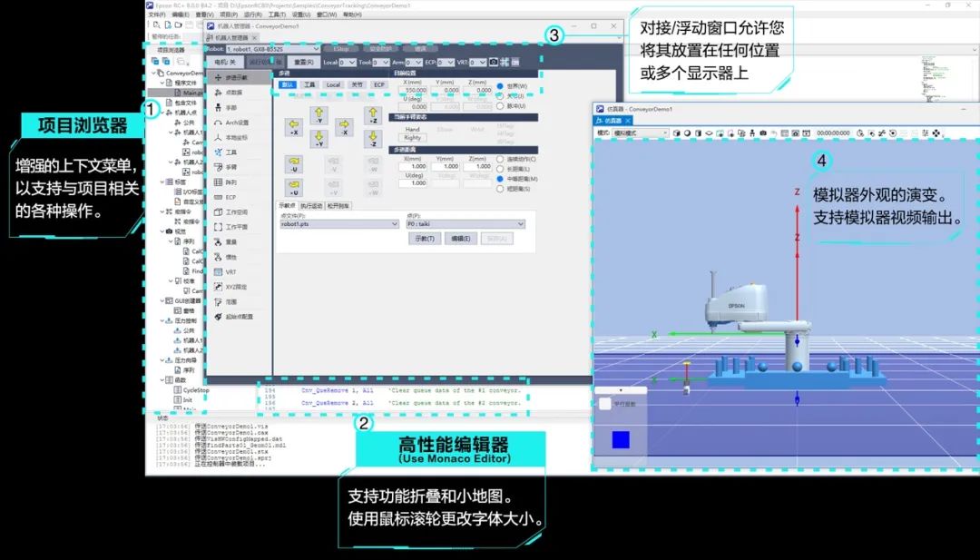This screenshot has width=980, height=560.
Task: Jog the robot with the +X arrow
Action: point(293,128)
